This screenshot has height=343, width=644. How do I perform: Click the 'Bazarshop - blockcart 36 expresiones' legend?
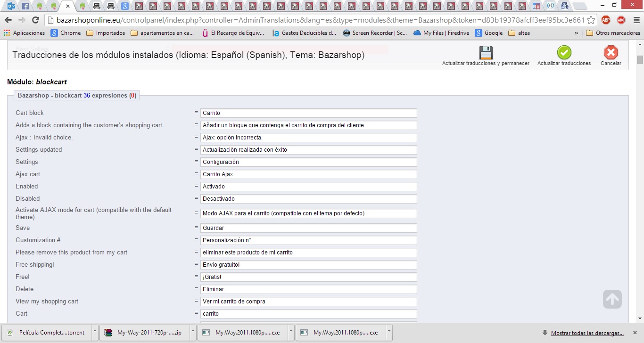77,95
